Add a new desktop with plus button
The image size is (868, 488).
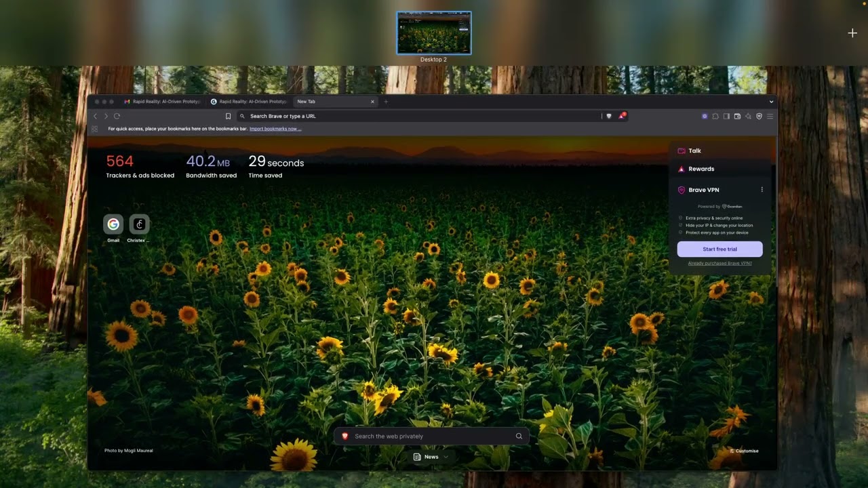(852, 33)
